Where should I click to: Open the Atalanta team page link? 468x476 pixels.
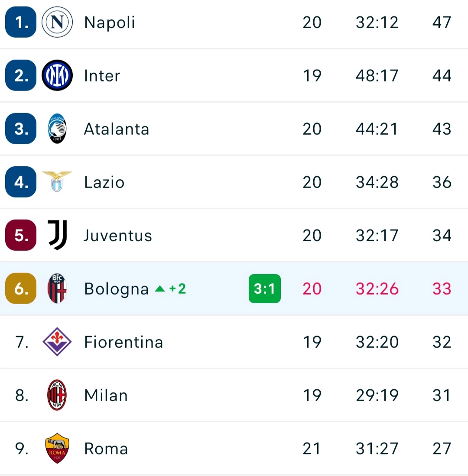117,129
